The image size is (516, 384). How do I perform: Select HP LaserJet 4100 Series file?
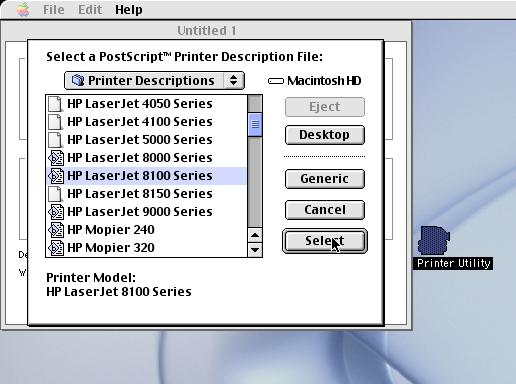point(147,122)
